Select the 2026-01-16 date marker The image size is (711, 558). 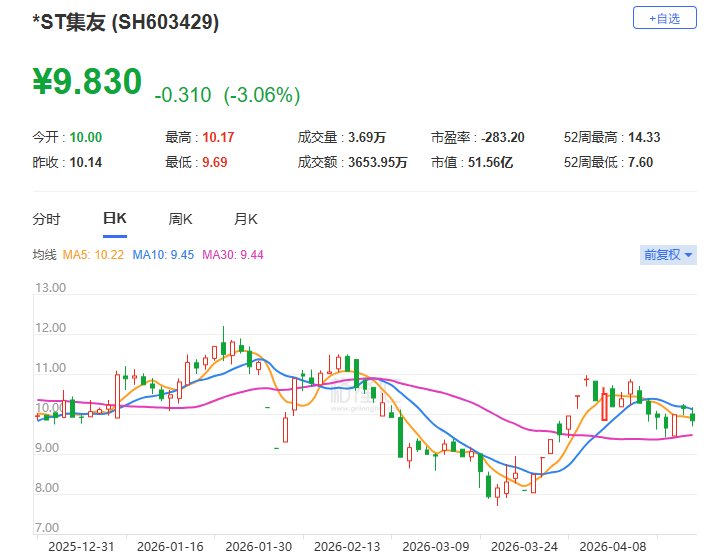point(170,547)
